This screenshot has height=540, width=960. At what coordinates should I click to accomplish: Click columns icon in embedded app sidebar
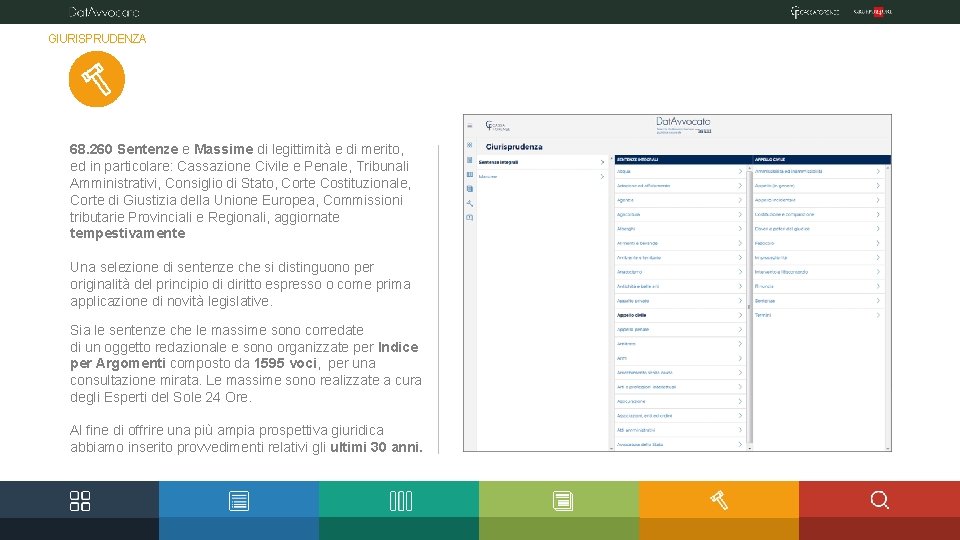pyautogui.click(x=470, y=174)
